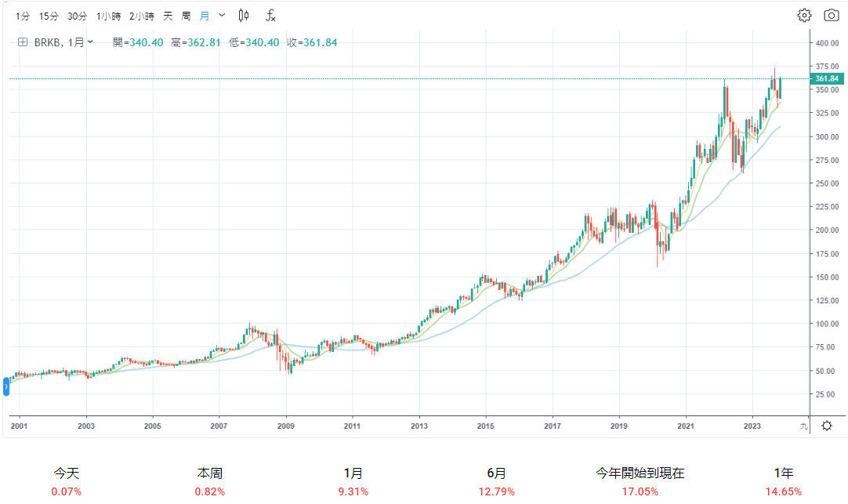Open the dropdown chevron next to BRKB, 1月
Image resolution: width=848 pixels, height=504 pixels.
coord(90,42)
